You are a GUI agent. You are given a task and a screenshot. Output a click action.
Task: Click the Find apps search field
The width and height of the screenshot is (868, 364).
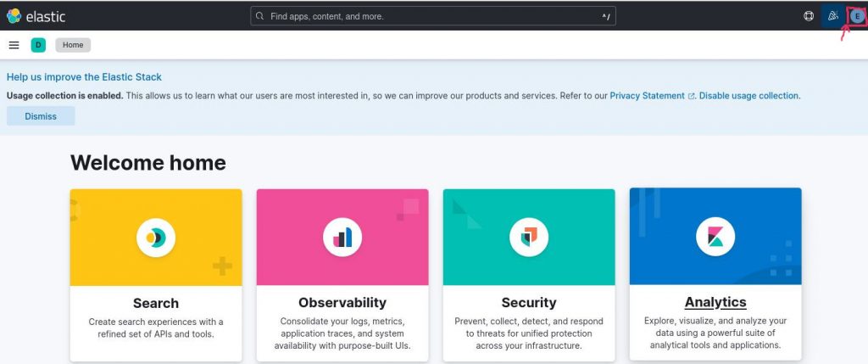click(x=433, y=16)
